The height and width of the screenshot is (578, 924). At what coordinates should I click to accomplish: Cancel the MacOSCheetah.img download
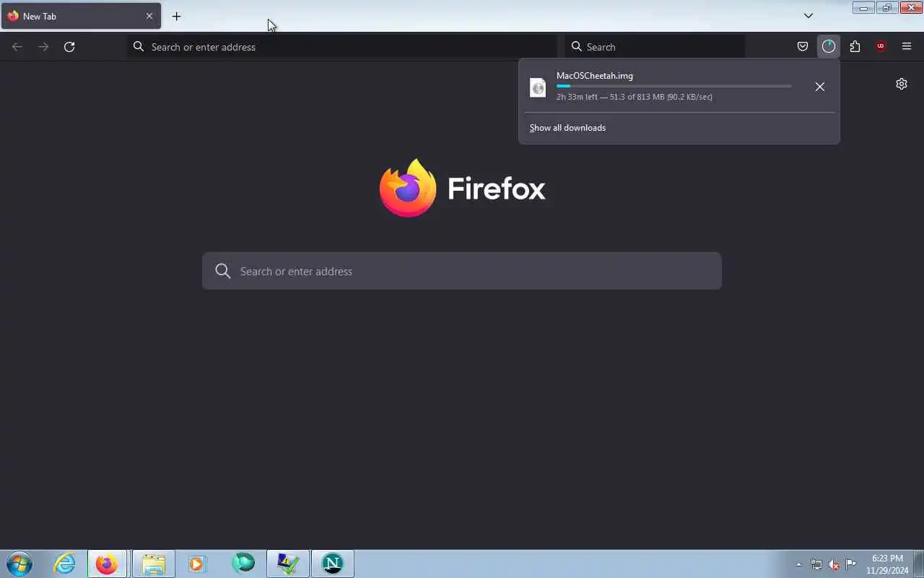point(820,87)
